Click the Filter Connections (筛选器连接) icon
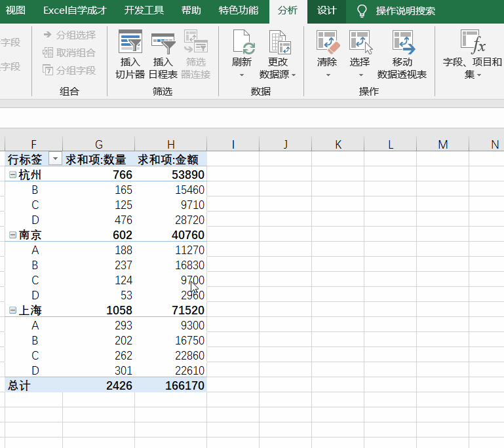This screenshot has height=448, width=504. click(196, 41)
